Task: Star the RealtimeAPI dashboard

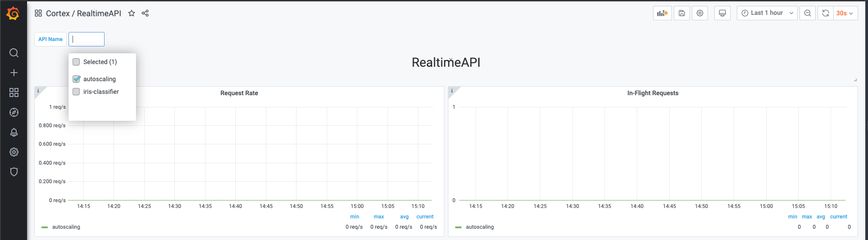Action: 132,14
